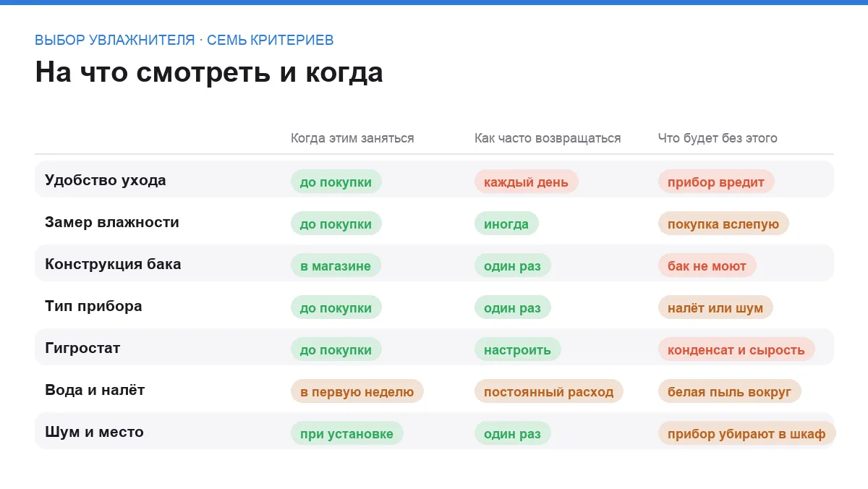Select column header "Когда этим заняться"
The image size is (868, 489).
click(352, 138)
